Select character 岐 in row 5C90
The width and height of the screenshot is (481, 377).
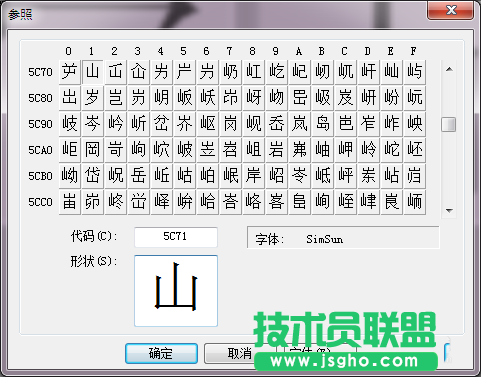click(69, 124)
